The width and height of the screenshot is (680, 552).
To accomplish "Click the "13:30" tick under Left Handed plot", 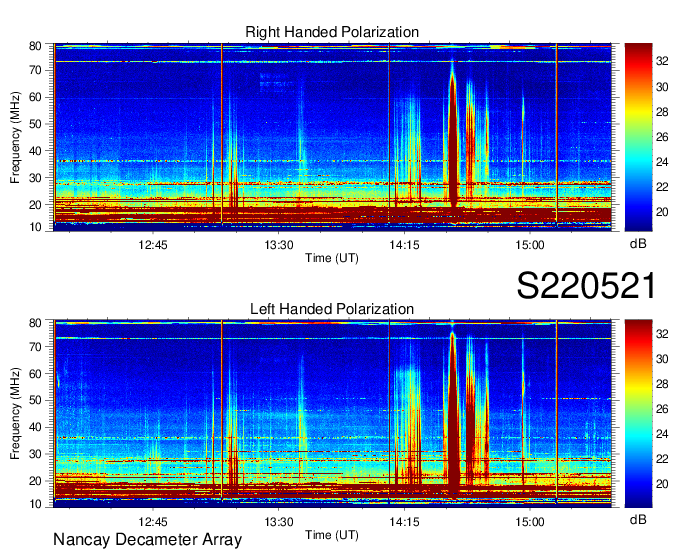I will tap(279, 522).
